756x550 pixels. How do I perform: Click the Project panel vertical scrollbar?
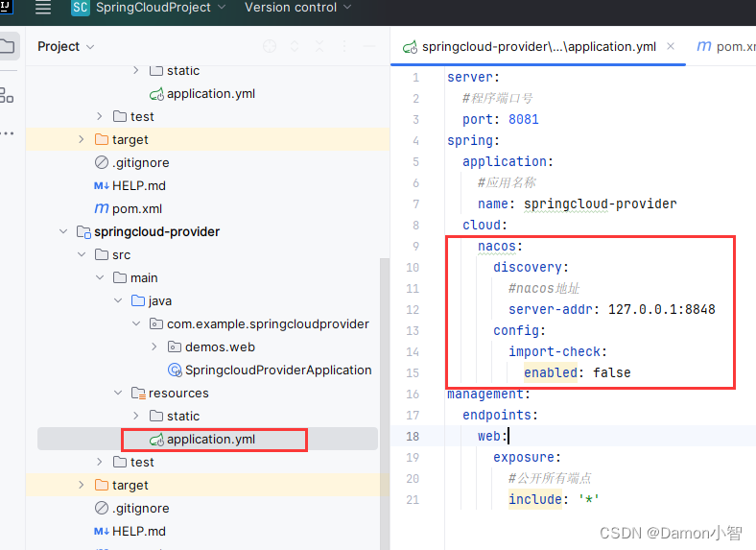click(x=385, y=404)
